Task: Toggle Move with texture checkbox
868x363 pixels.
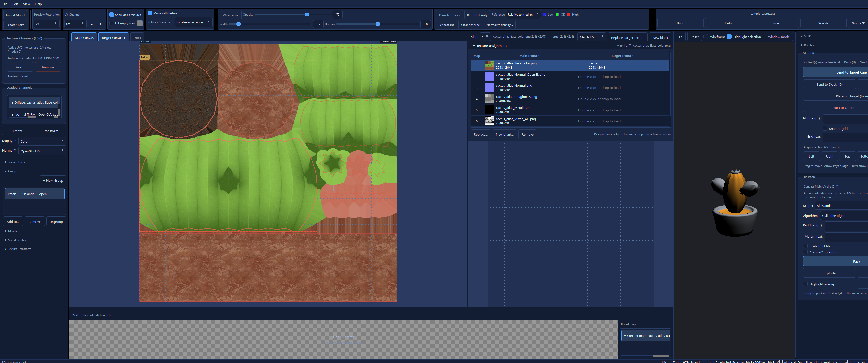Action: click(x=150, y=13)
